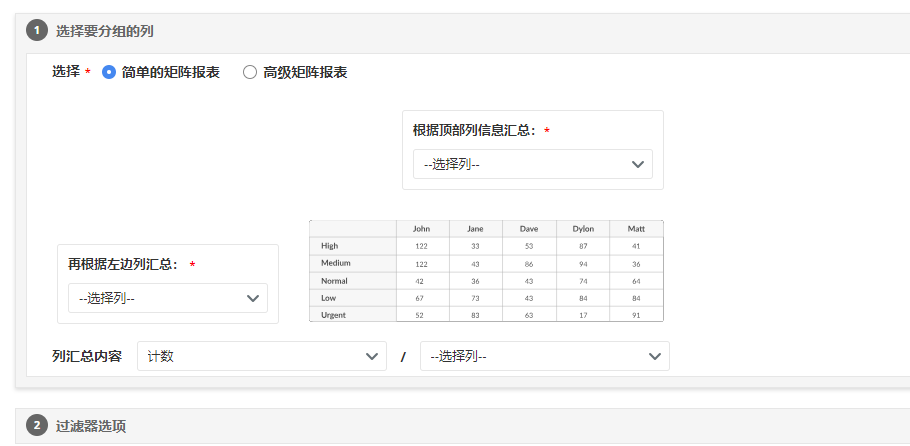Select the 简单的矩阵报表 radio button
The height and width of the screenshot is (446, 910).
pos(109,72)
